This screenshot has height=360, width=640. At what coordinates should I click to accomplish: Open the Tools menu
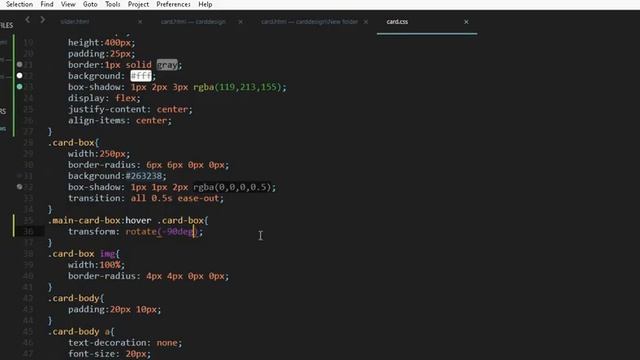(x=112, y=4)
